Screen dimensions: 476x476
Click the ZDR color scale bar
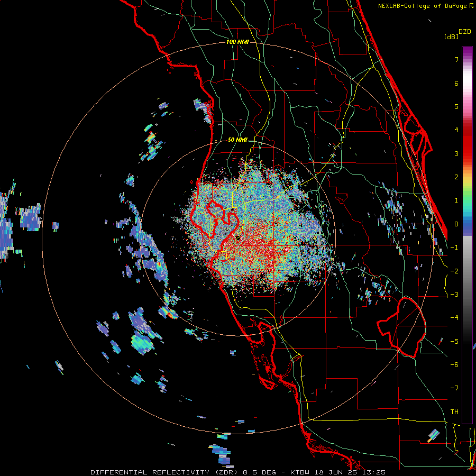click(467, 235)
